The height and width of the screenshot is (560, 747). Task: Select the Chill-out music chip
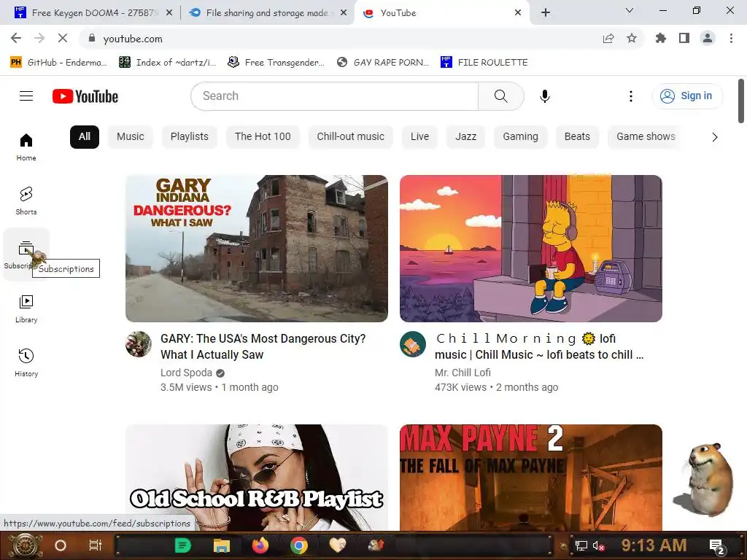coord(350,136)
